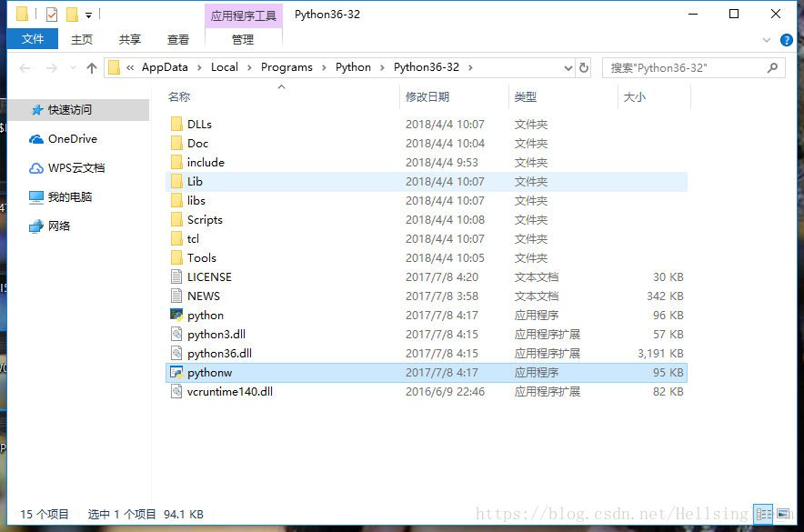804x532 pixels.
Task: Navigate to AppData in the path
Action: [165, 67]
